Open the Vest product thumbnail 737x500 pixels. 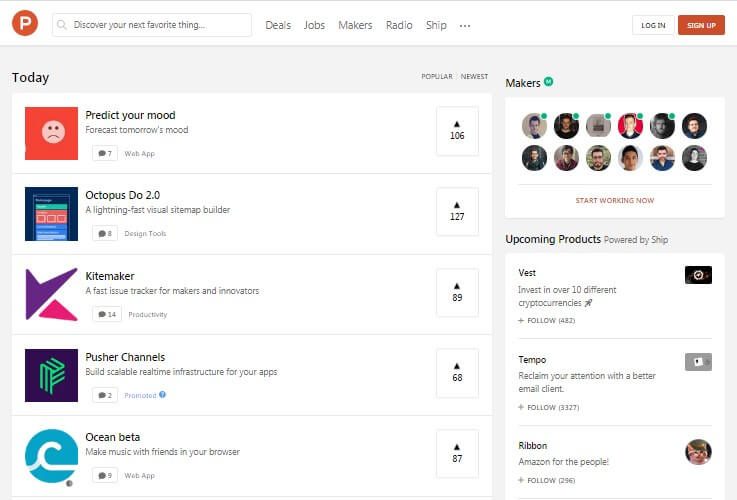click(x=698, y=275)
